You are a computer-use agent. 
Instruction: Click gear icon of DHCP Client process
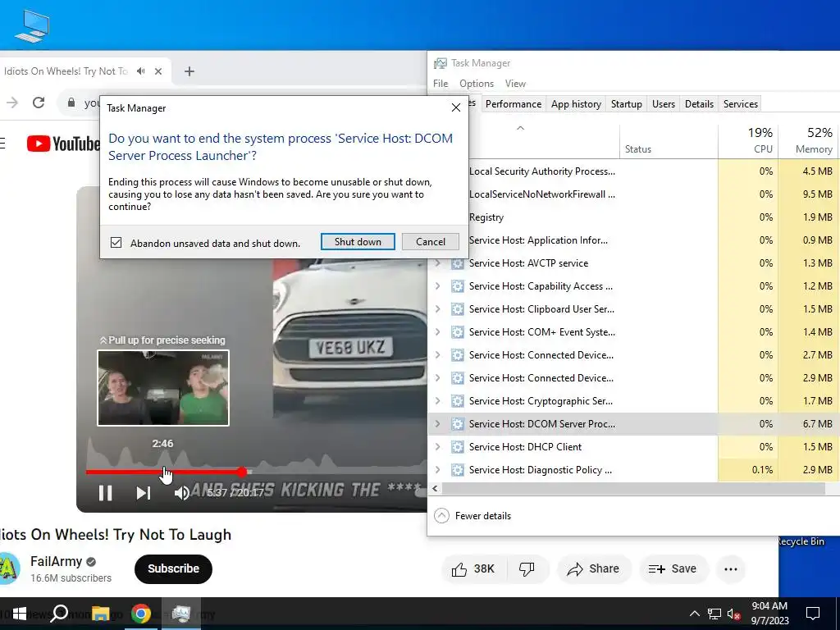pos(458,447)
